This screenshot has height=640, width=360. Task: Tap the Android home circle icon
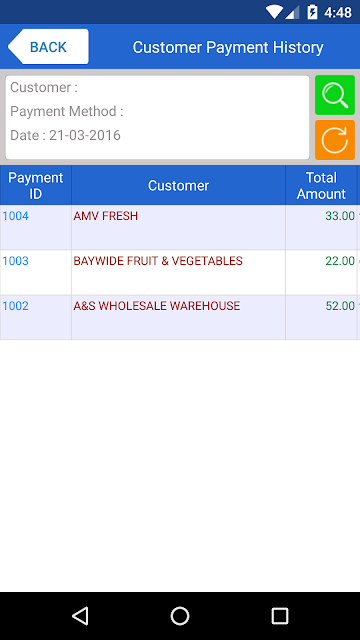point(180,616)
